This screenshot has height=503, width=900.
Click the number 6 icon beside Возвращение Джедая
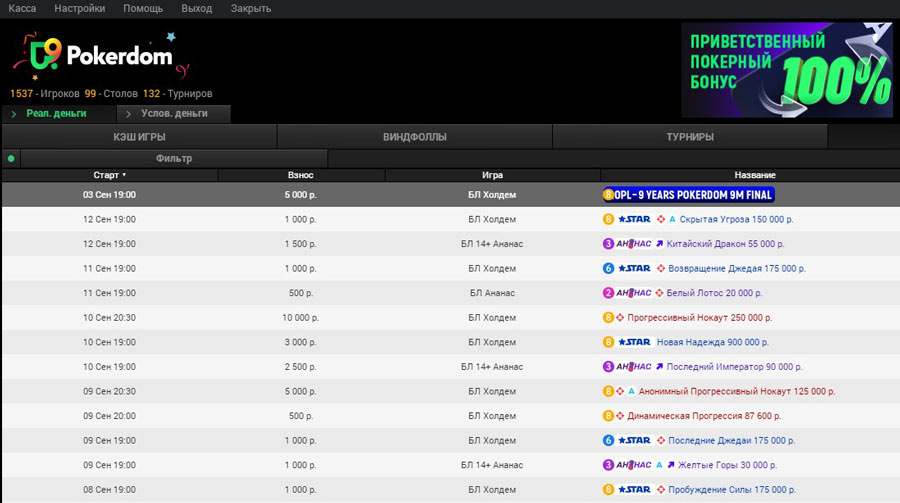tap(608, 268)
